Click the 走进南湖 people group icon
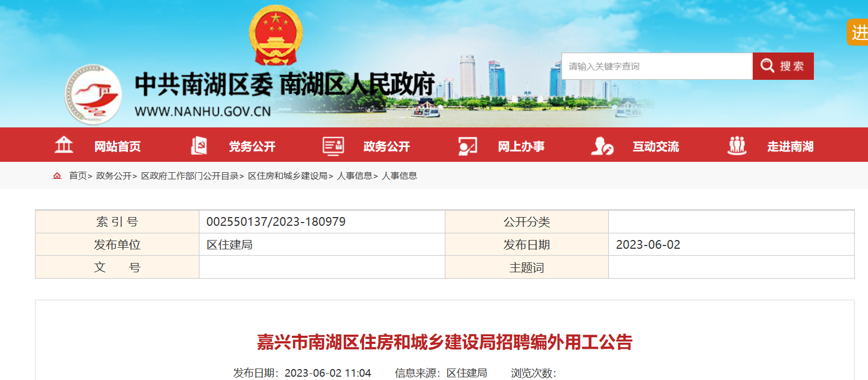868x380 pixels. pos(737,145)
